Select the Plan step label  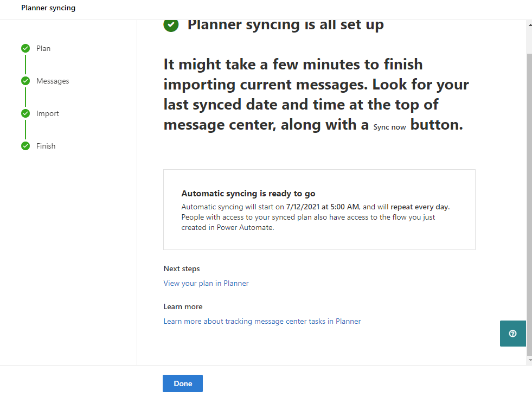43,49
